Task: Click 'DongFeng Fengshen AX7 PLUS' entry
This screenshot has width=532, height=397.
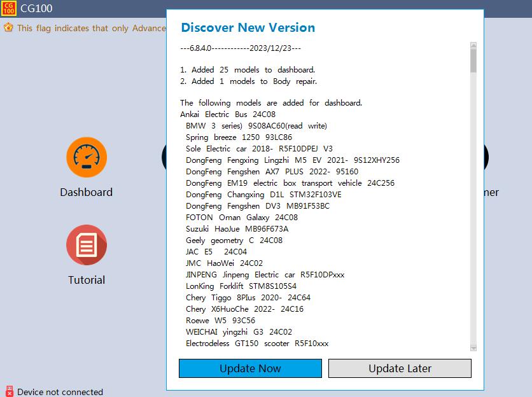Action: (272, 172)
